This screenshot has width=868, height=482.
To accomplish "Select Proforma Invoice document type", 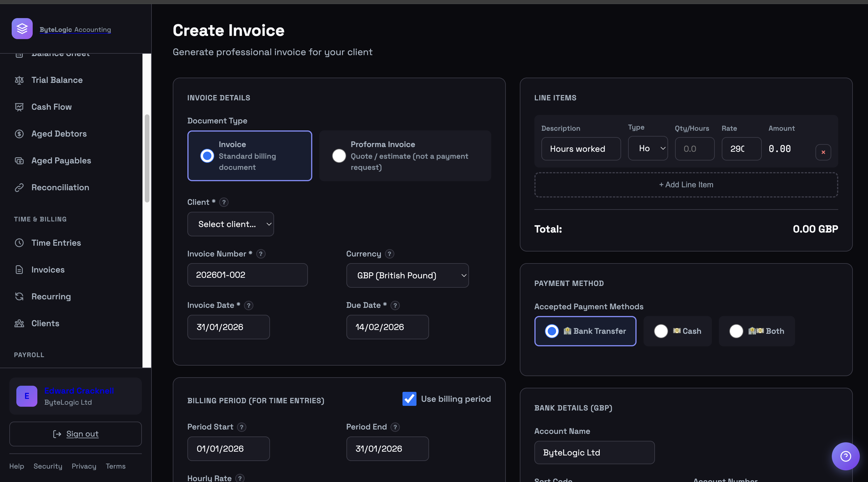I will (339, 156).
